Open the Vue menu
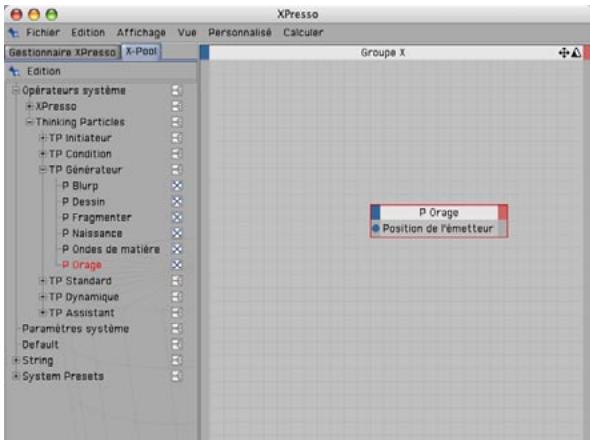590x440 pixels. 187,33
